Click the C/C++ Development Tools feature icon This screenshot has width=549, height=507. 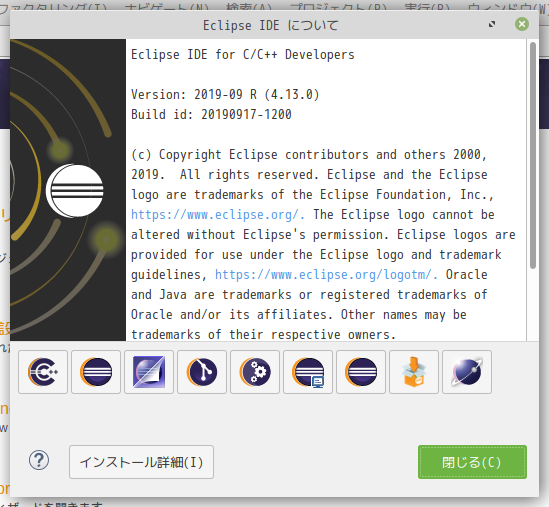(43, 372)
